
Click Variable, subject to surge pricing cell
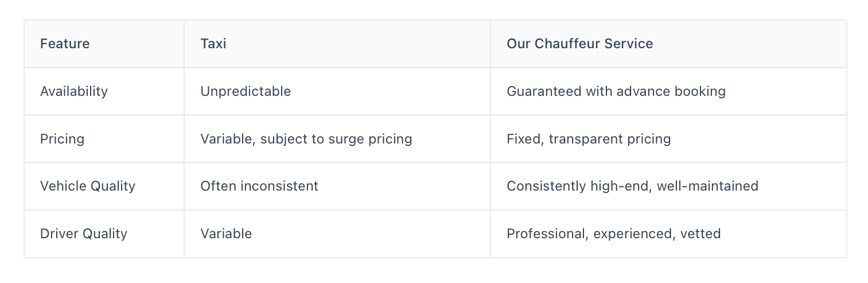coord(306,139)
